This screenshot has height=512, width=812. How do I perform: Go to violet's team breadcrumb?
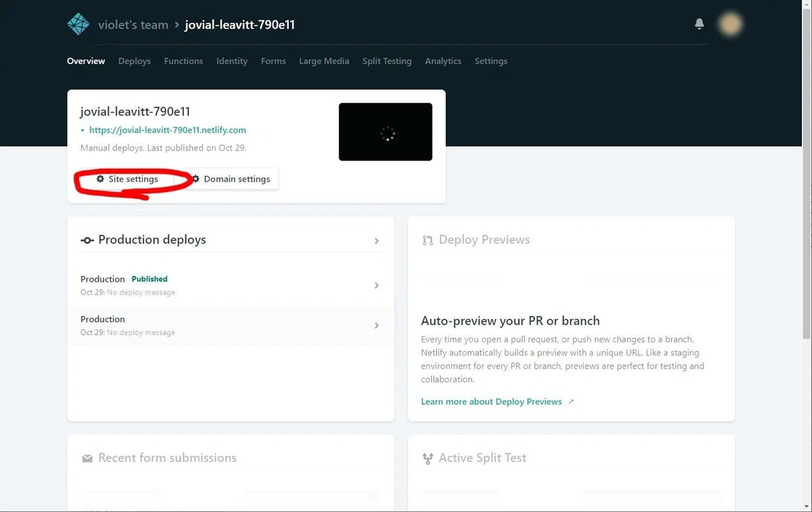(x=135, y=25)
